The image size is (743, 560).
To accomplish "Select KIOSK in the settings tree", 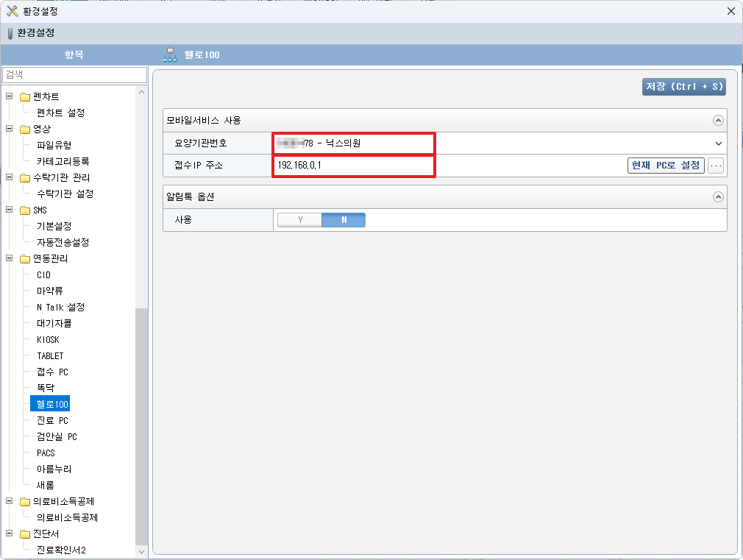I will pyautogui.click(x=48, y=340).
